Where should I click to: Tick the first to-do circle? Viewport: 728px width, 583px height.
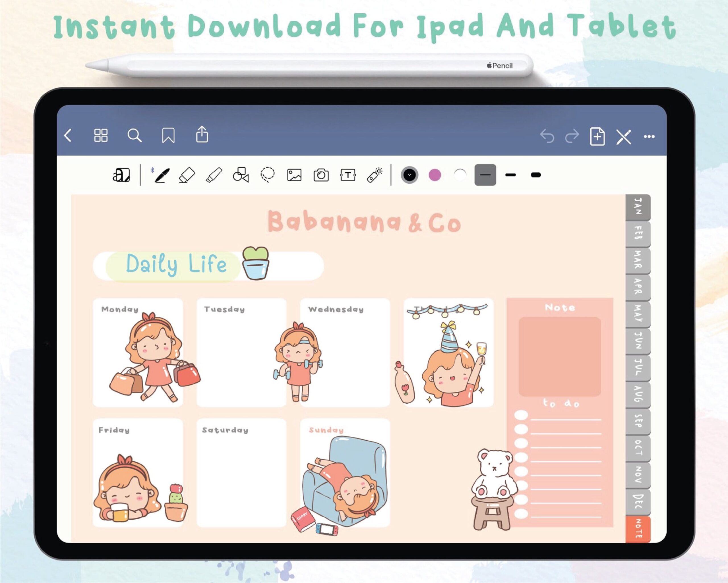coord(521,415)
